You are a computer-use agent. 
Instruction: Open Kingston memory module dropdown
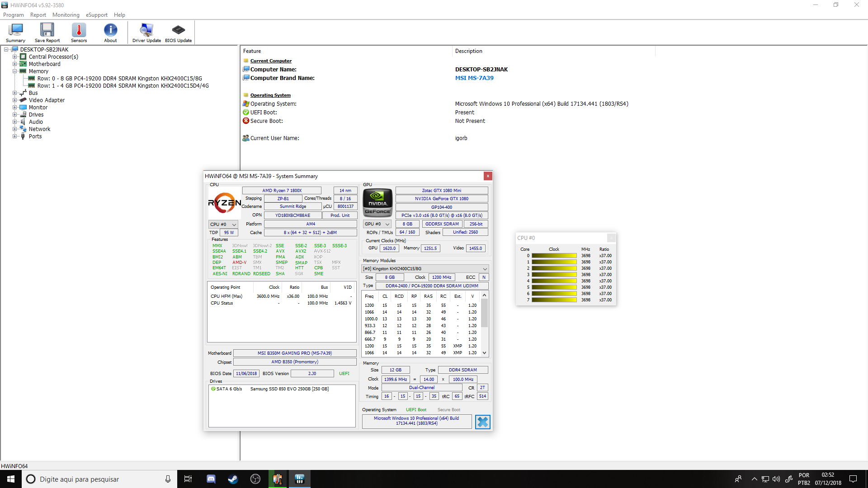pos(425,269)
